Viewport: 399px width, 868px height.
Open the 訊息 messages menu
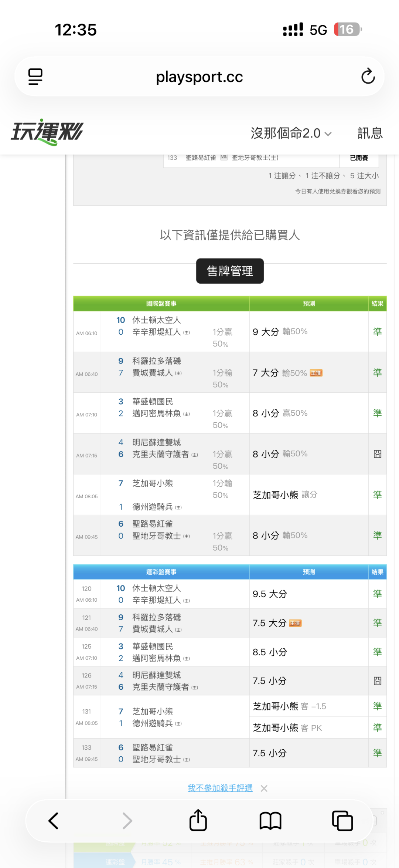370,133
